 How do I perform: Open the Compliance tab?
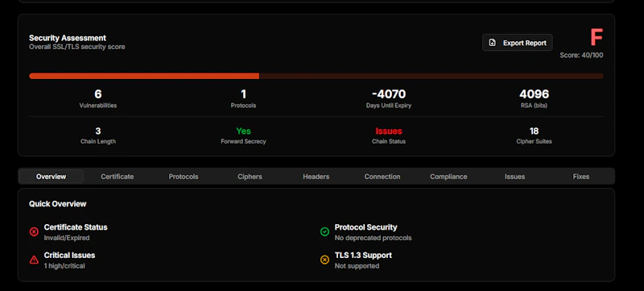coord(448,177)
